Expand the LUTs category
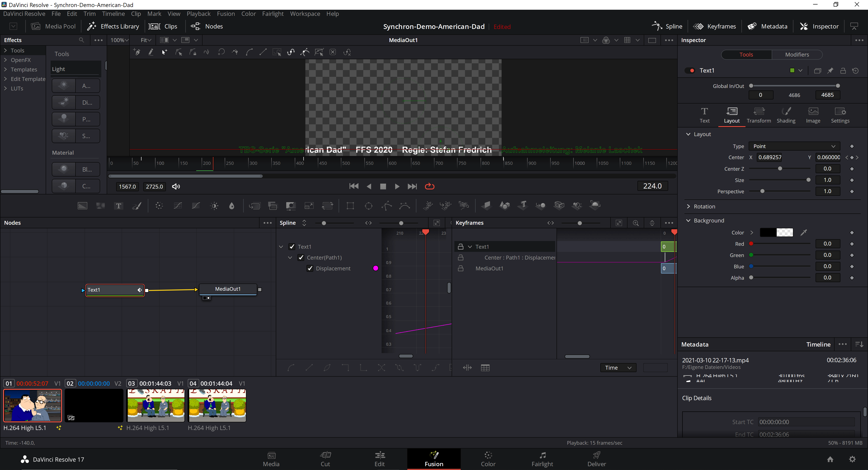The height and width of the screenshot is (470, 868). [5, 88]
